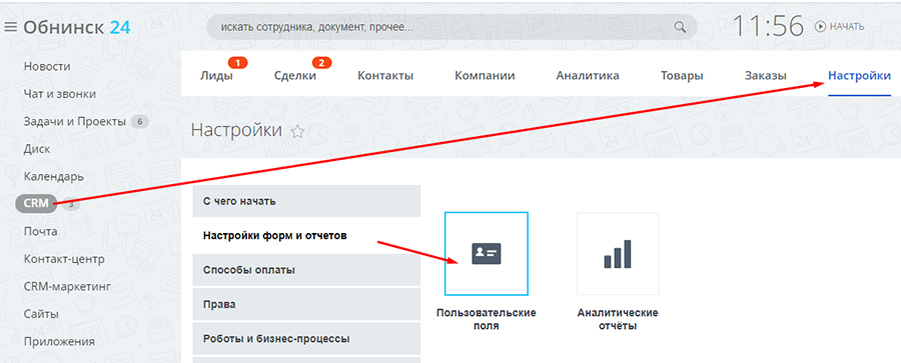Open the Сделки tab
The height and width of the screenshot is (363, 901).
pos(295,76)
